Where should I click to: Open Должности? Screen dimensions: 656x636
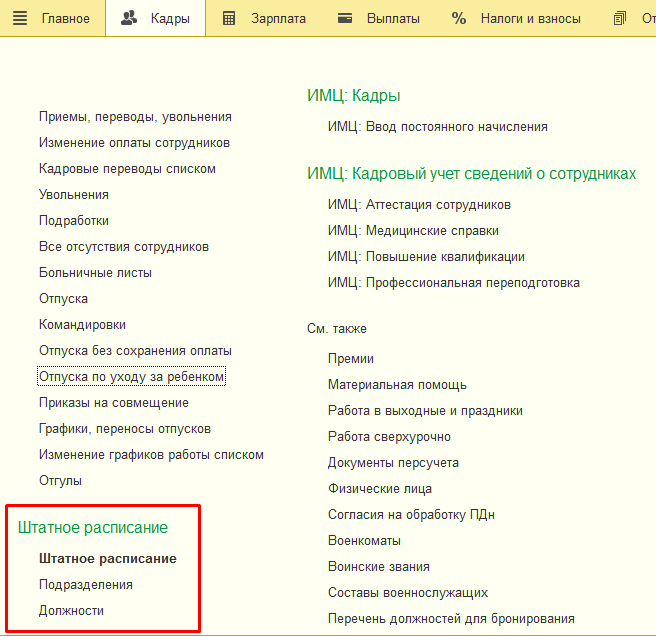click(x=71, y=610)
